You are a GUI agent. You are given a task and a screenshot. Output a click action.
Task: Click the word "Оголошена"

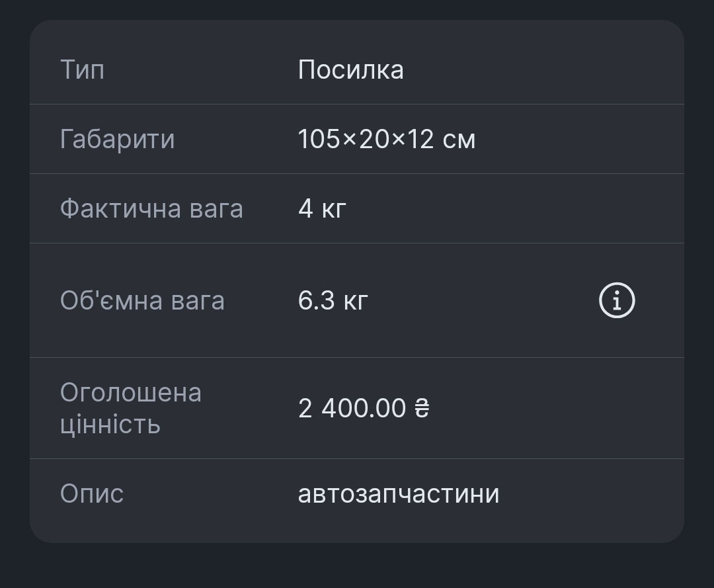pyautogui.click(x=130, y=393)
